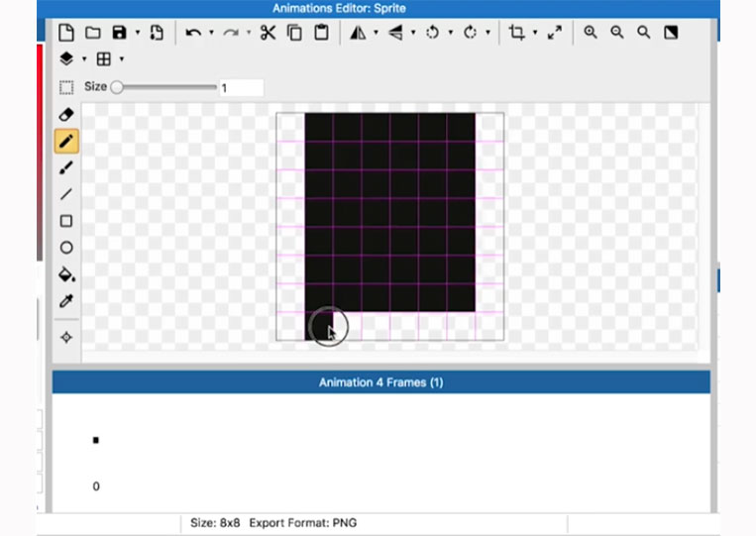The image size is (756, 536).
Task: Open the redo history dropdown arrow
Action: pyautogui.click(x=249, y=33)
